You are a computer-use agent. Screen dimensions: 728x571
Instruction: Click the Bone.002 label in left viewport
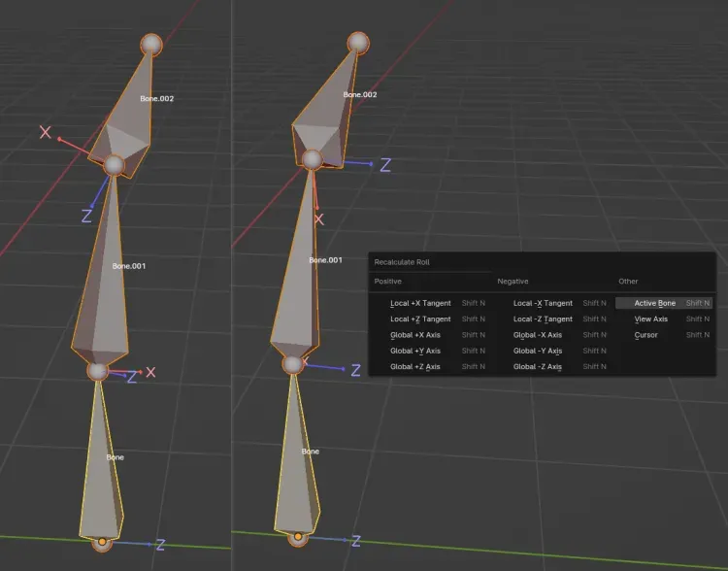(x=157, y=98)
